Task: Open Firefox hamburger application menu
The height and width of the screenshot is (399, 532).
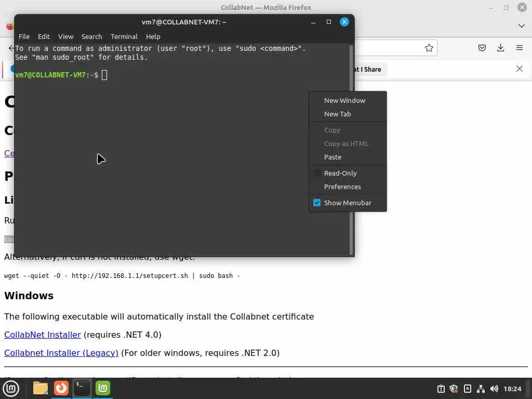Action: (x=520, y=48)
